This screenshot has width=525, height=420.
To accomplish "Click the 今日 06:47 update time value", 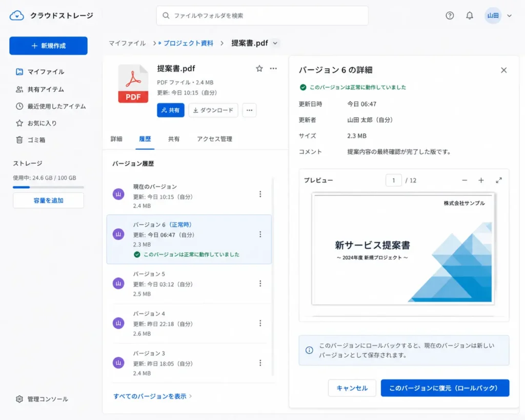I will coord(361,104).
